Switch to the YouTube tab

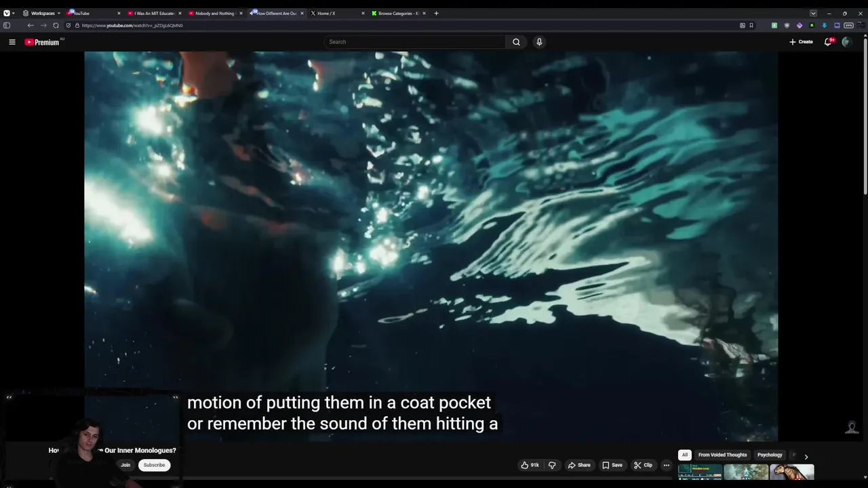point(94,13)
